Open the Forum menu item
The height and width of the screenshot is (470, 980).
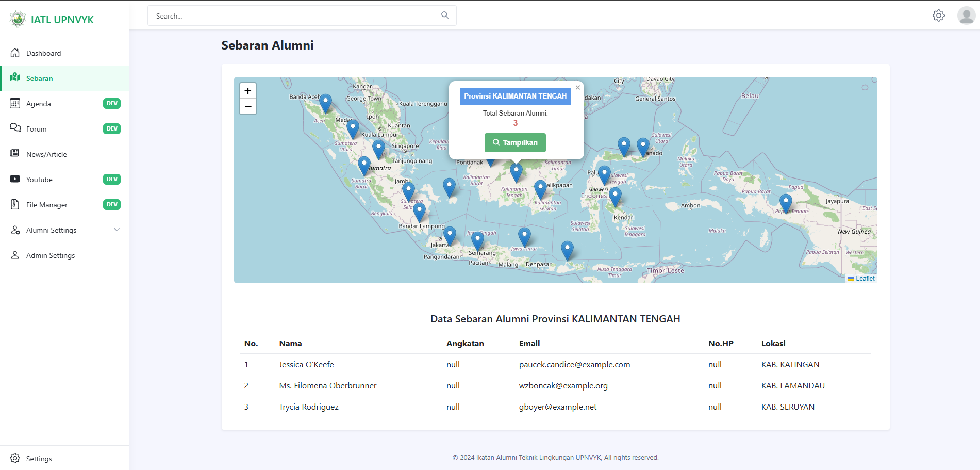[64, 128]
